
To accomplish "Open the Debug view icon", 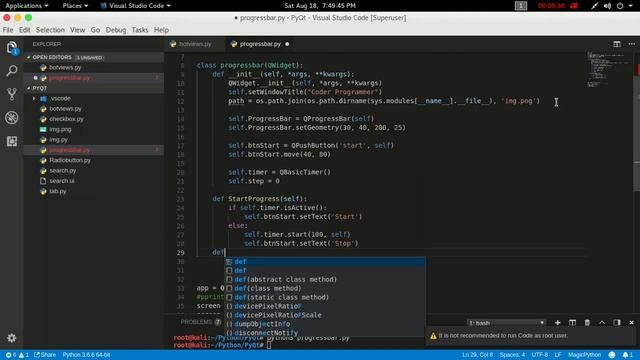I will click(12, 118).
